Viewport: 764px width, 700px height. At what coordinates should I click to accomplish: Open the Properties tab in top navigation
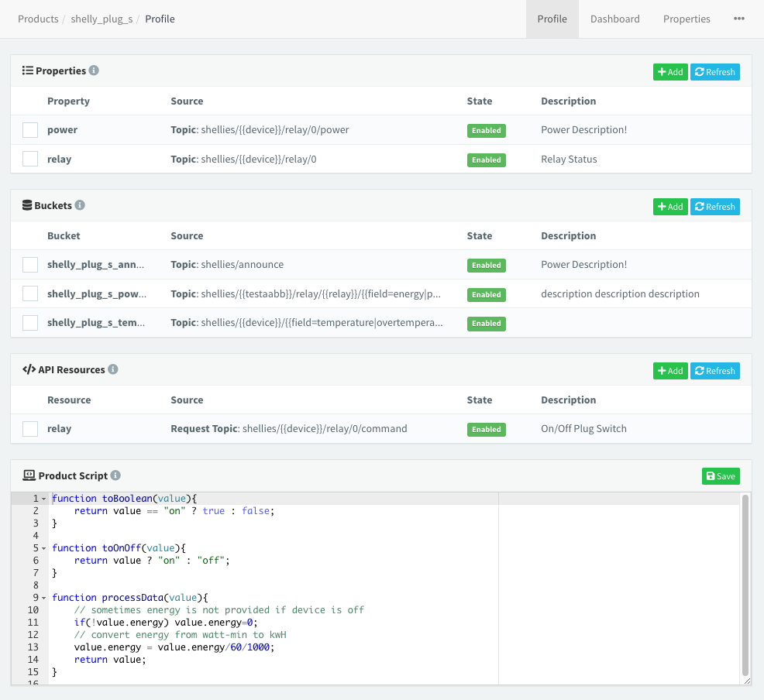[686, 19]
